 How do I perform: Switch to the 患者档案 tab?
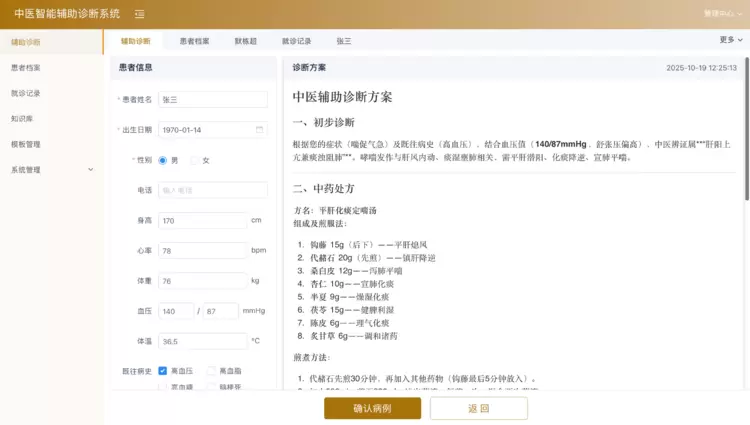(x=194, y=42)
